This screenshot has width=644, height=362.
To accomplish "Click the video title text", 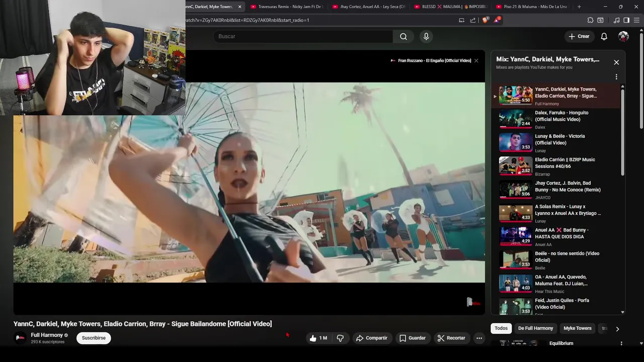I will (142, 324).
